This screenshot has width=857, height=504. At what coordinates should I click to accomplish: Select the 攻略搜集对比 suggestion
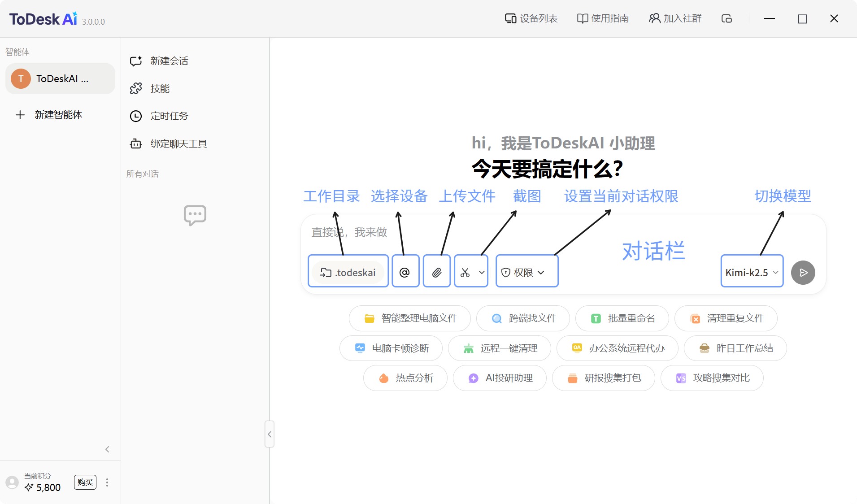712,378
